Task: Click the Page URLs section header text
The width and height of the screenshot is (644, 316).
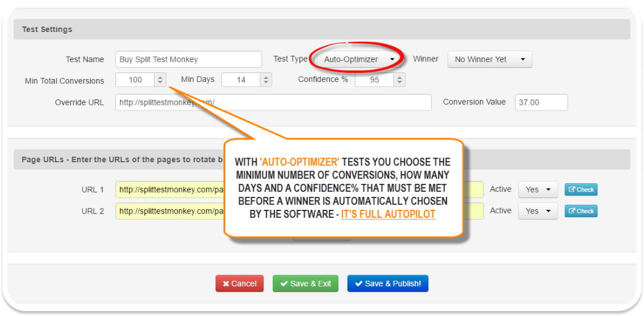Action: [x=123, y=159]
